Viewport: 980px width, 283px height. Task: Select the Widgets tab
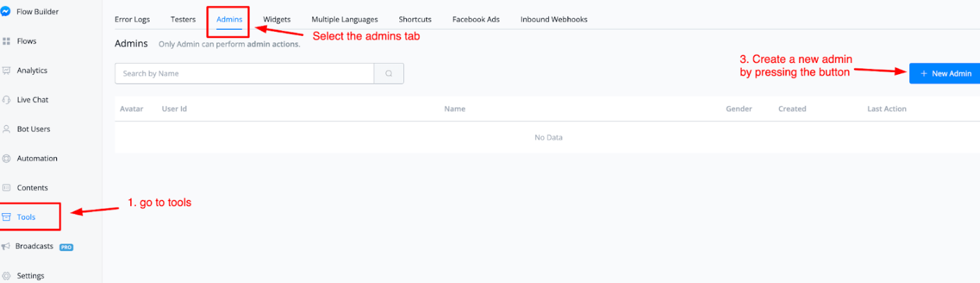click(277, 19)
